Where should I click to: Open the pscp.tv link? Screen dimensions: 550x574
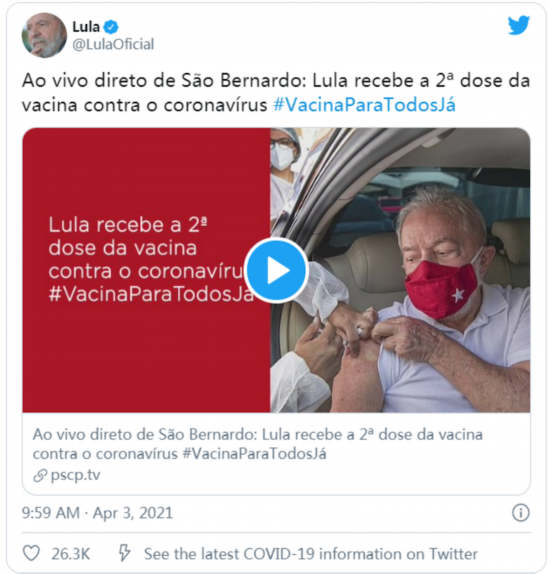(75, 475)
